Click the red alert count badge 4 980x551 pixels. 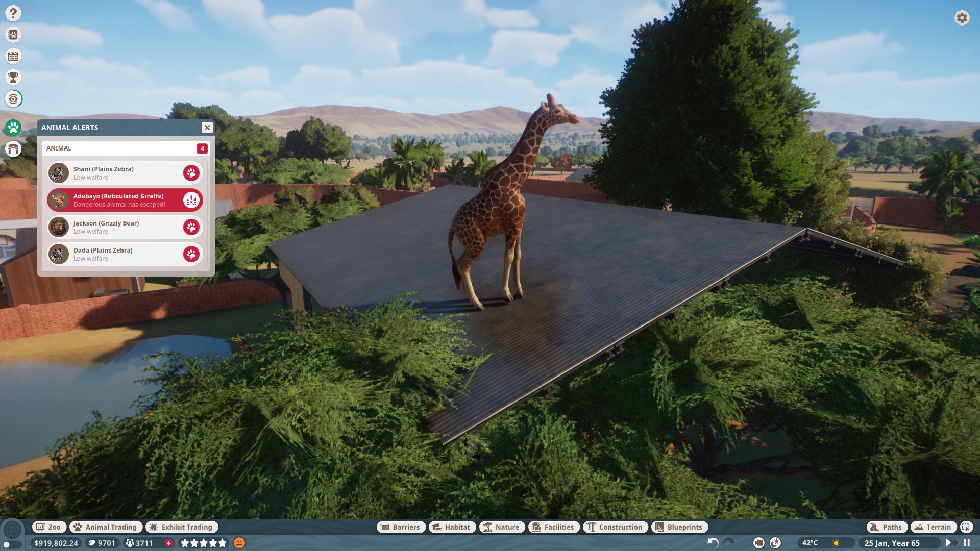(x=202, y=148)
